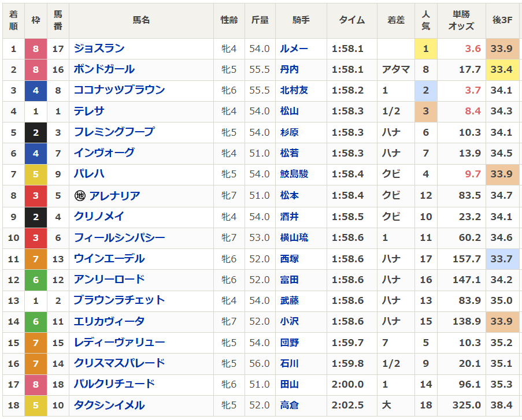Image resolution: width=522 pixels, height=420 pixels.
Task: Click time 2:02.5 for タクシンイメル
Action: [x=347, y=405]
